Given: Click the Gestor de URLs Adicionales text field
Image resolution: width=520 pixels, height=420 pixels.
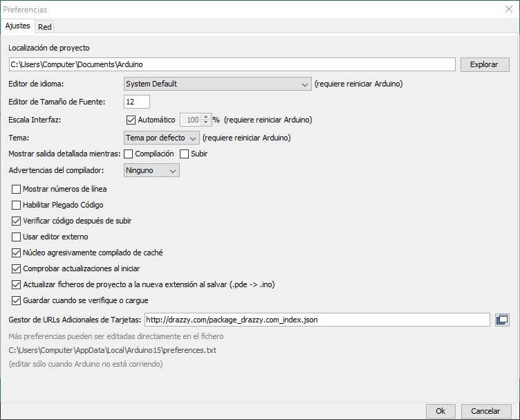Looking at the screenshot, I should pos(317,320).
